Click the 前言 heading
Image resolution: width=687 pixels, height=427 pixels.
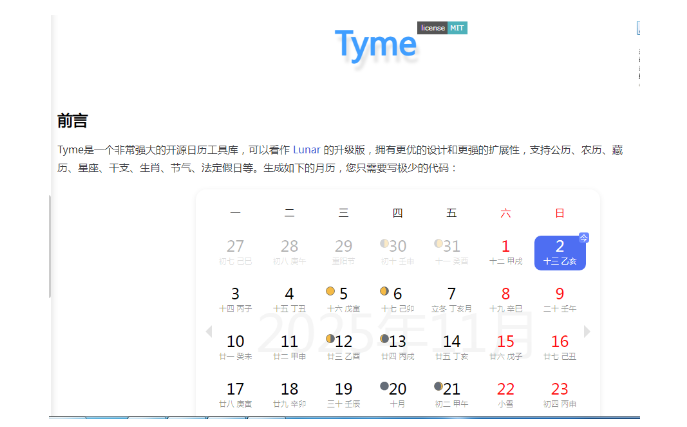point(73,121)
